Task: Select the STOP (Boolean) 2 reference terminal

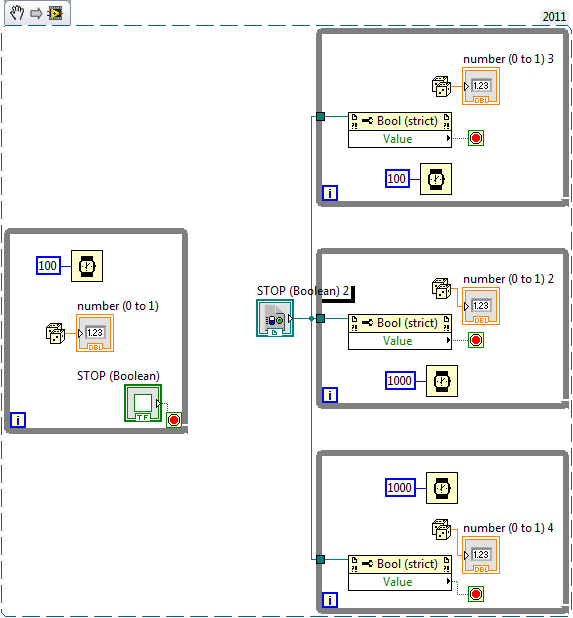Action: 275,318
